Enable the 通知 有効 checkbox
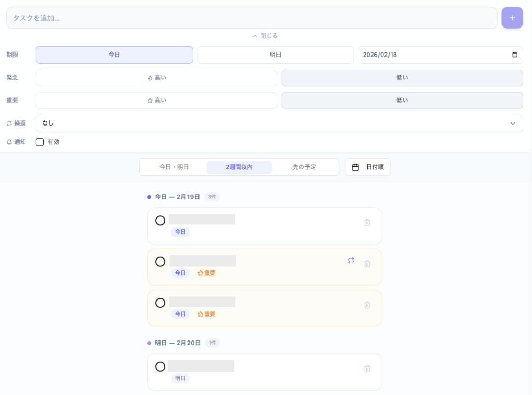Image resolution: width=532 pixels, height=395 pixels. click(39, 142)
